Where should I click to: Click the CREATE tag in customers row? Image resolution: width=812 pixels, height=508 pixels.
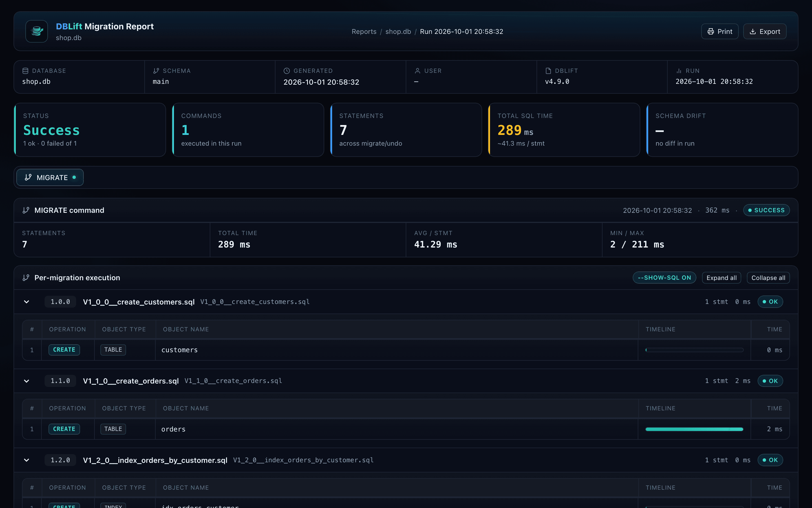(64, 350)
